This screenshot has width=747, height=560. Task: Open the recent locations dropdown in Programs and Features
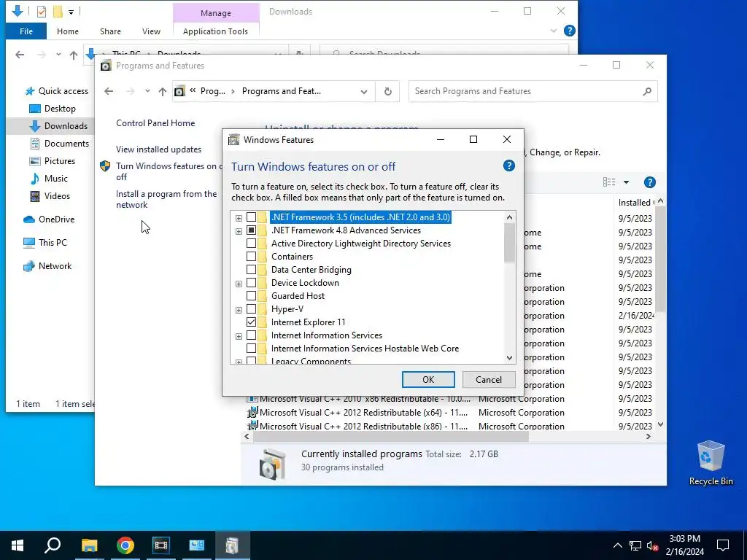click(x=147, y=91)
